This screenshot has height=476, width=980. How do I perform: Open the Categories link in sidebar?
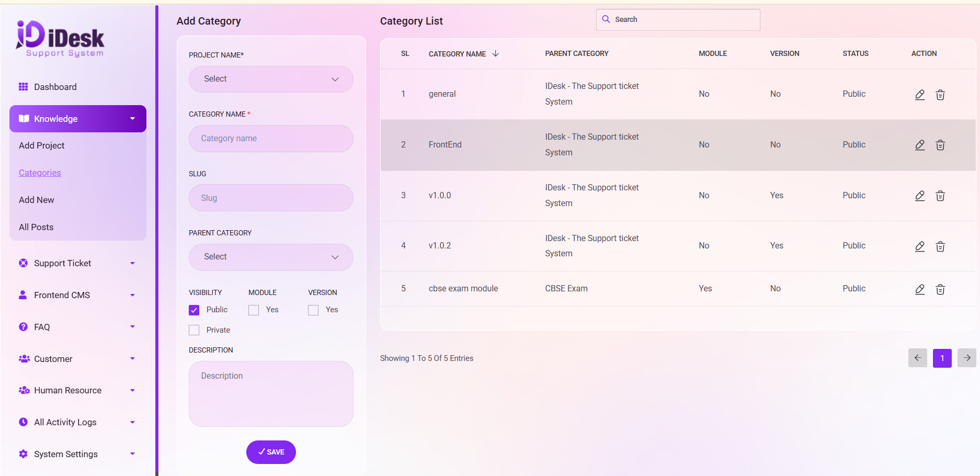click(x=40, y=173)
